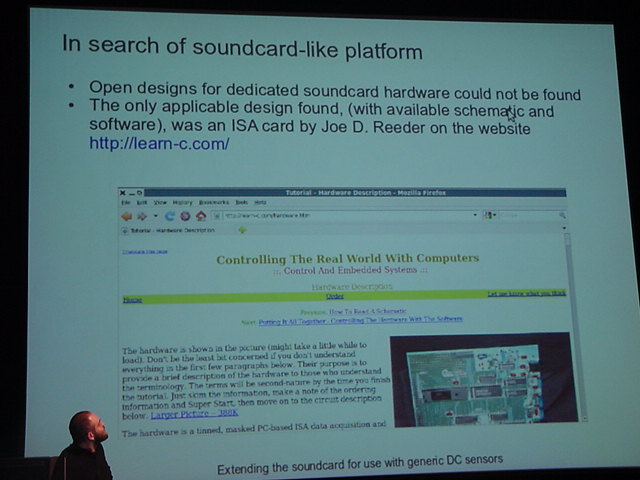This screenshot has width=640, height=480.
Task: Open the File menu
Action: 125,202
